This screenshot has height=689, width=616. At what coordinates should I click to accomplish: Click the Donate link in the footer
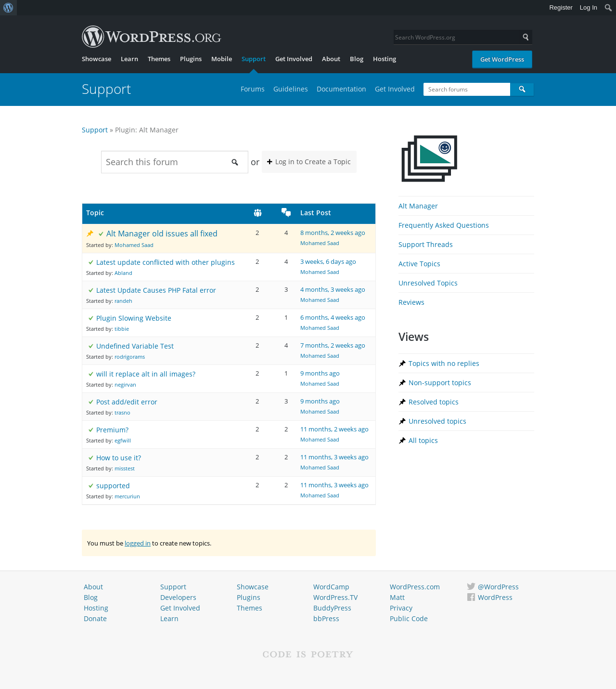tap(95, 619)
